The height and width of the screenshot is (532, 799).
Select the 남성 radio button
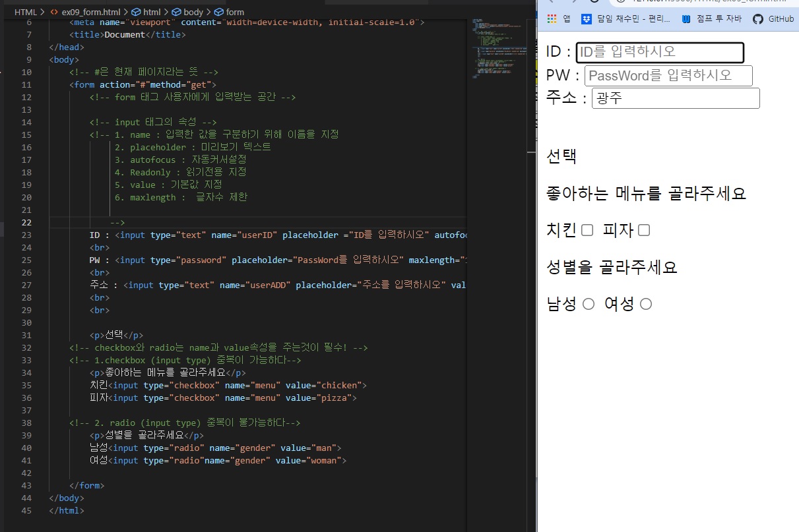[x=589, y=304]
